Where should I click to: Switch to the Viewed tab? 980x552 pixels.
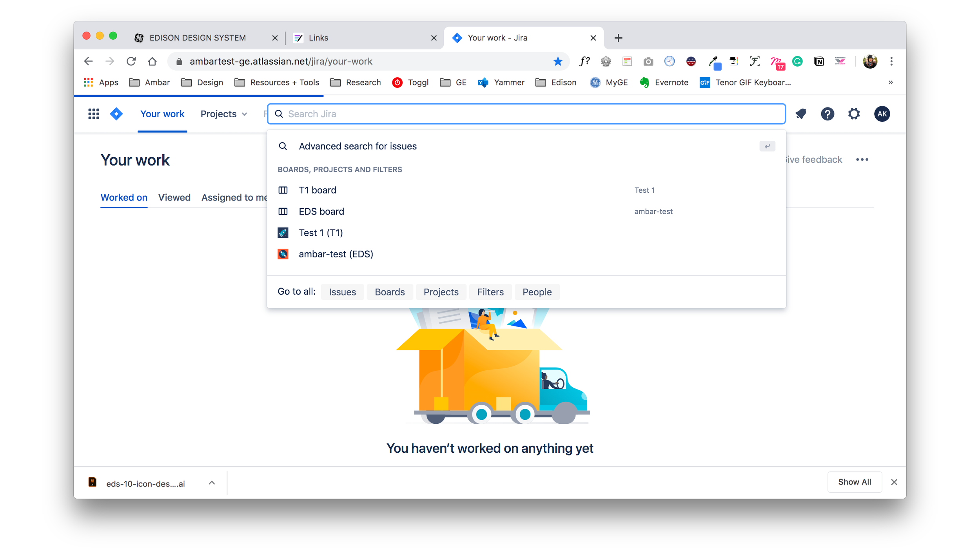point(174,197)
